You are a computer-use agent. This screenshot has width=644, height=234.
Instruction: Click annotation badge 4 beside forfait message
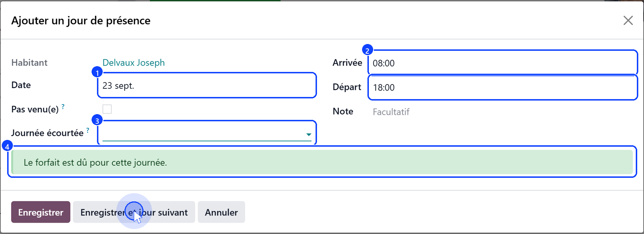pyautogui.click(x=7, y=146)
